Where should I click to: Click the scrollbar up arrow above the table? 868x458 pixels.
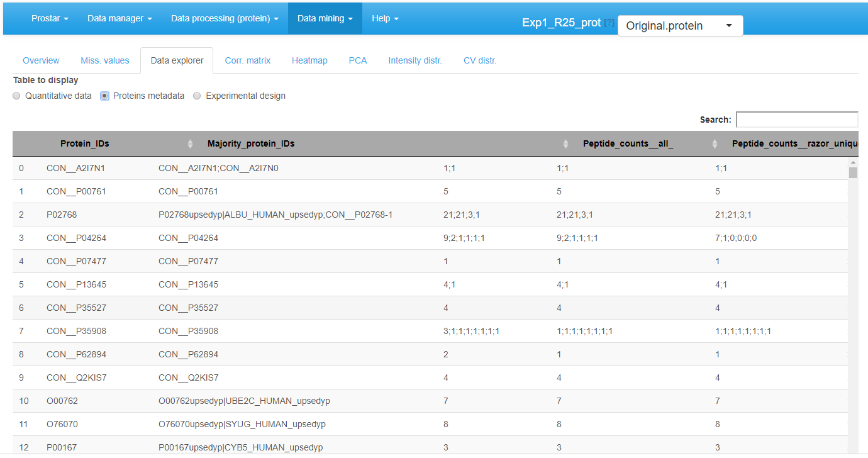point(854,162)
